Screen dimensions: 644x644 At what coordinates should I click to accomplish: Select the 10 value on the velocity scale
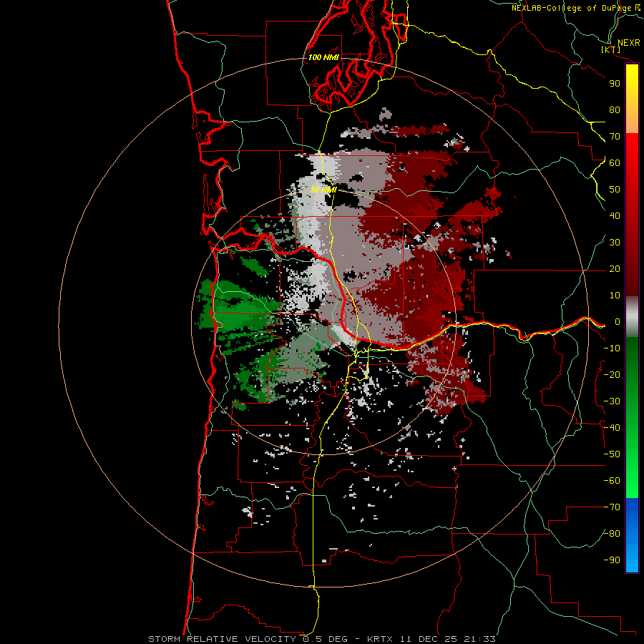pyautogui.click(x=615, y=296)
